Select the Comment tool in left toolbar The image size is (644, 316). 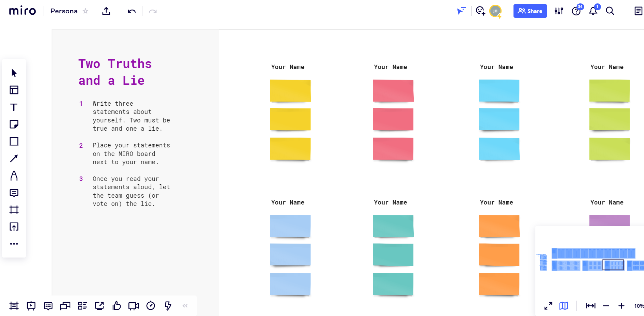click(14, 193)
